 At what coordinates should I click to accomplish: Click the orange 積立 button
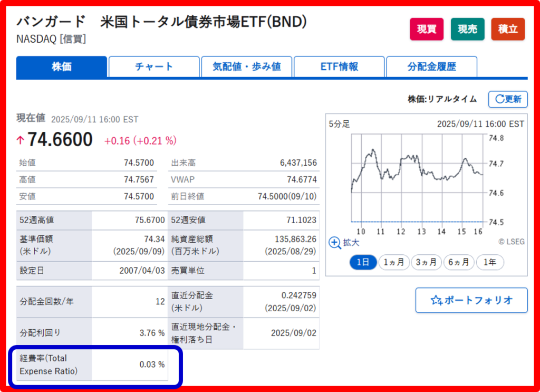pos(508,29)
